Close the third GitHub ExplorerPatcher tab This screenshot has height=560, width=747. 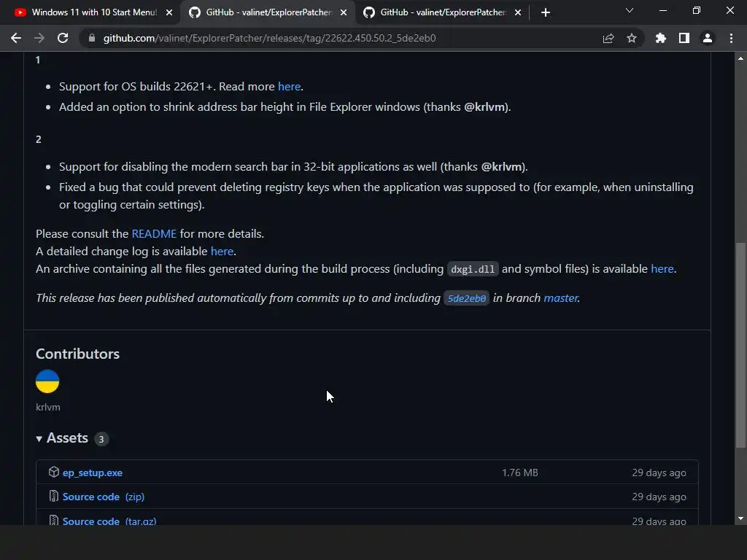[x=518, y=12]
